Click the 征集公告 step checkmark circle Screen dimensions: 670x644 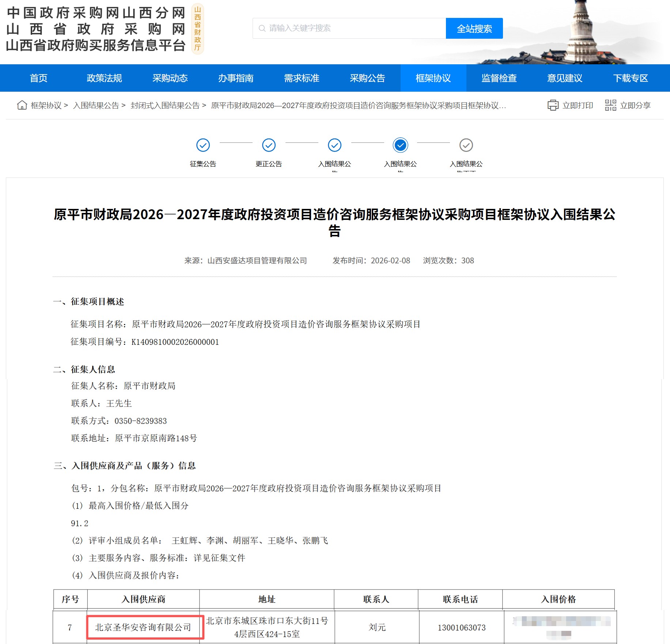click(x=203, y=145)
